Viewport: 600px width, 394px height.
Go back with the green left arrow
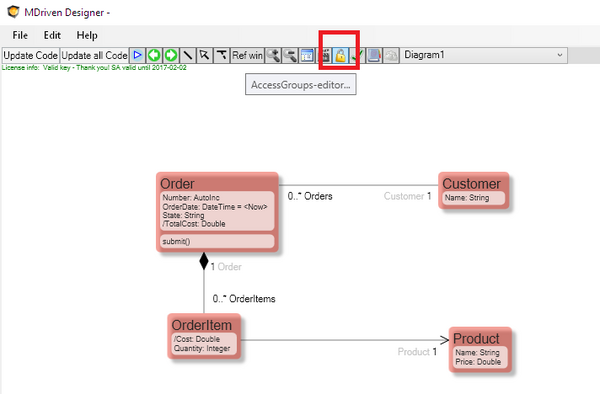tap(154, 55)
